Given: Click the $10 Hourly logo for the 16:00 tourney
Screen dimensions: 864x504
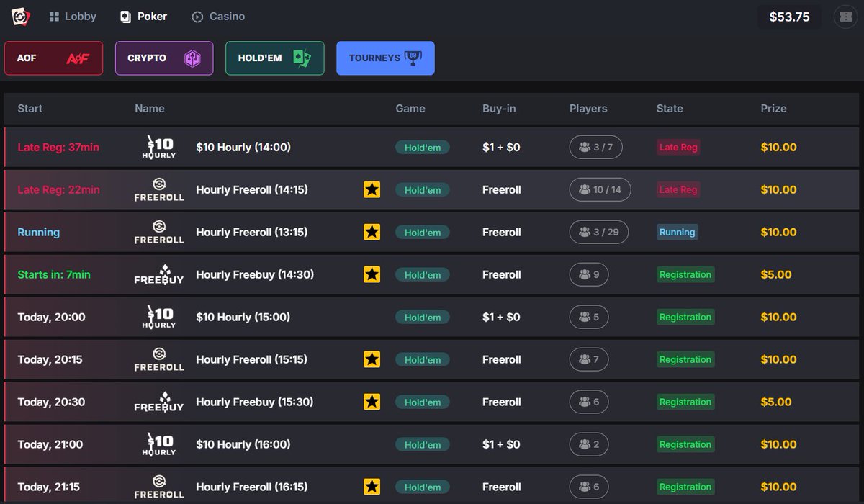Looking at the screenshot, I should 159,444.
